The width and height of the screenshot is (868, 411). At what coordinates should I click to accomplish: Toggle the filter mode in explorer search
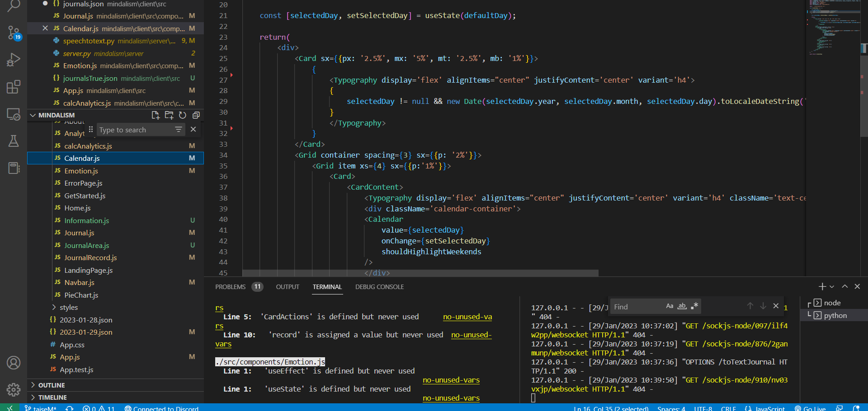pyautogui.click(x=179, y=130)
